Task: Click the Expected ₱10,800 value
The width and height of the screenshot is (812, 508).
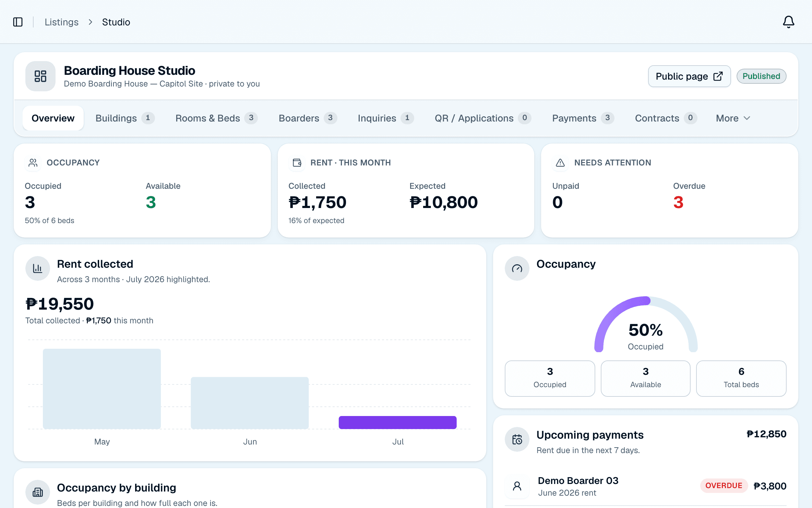Action: click(x=444, y=203)
